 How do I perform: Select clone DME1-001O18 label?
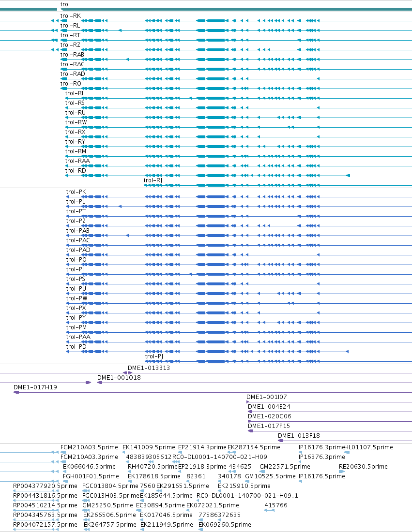click(119, 378)
